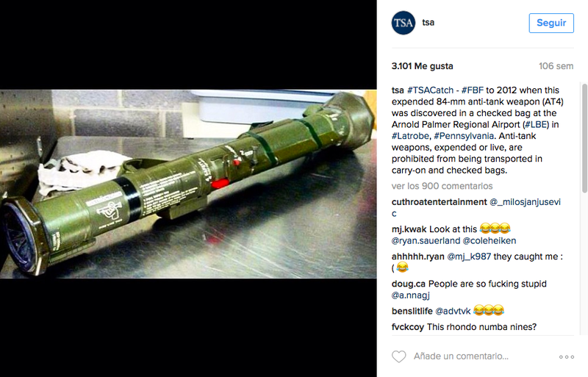This screenshot has width=588, height=377.
Task: Open the #FBF hashtag link
Action: click(473, 90)
